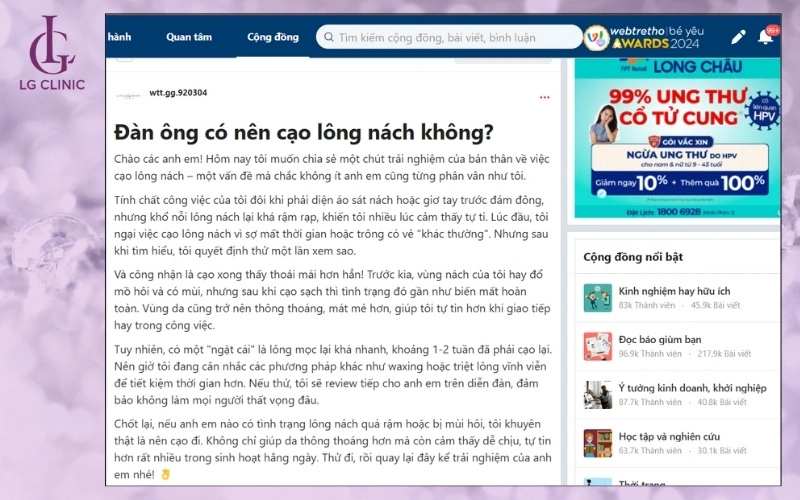
Task: Open the Đọc báo giùm bạn community
Action: (x=660, y=339)
